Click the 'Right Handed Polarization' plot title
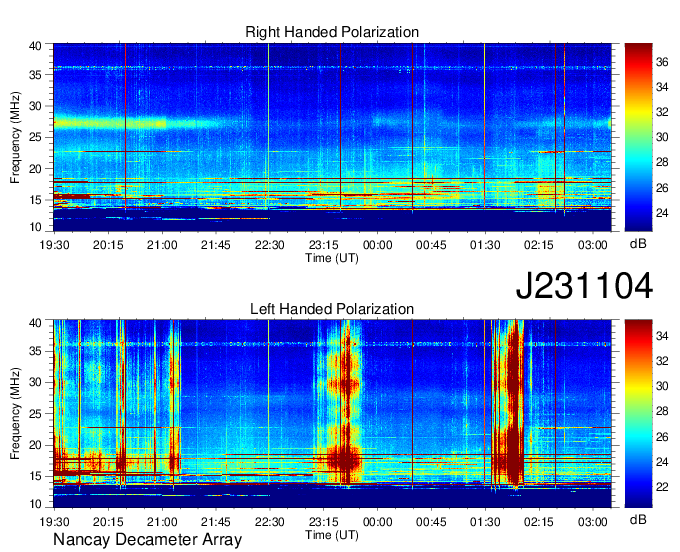The image size is (680, 552). (332, 32)
